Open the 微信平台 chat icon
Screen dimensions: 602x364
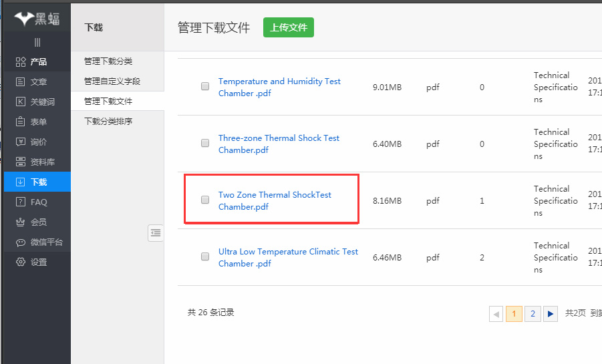(x=21, y=242)
